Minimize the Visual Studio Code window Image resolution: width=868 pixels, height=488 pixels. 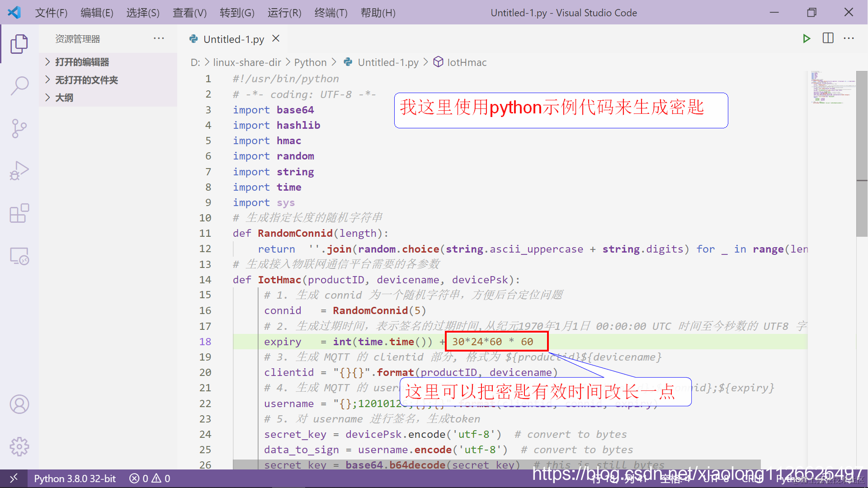774,12
